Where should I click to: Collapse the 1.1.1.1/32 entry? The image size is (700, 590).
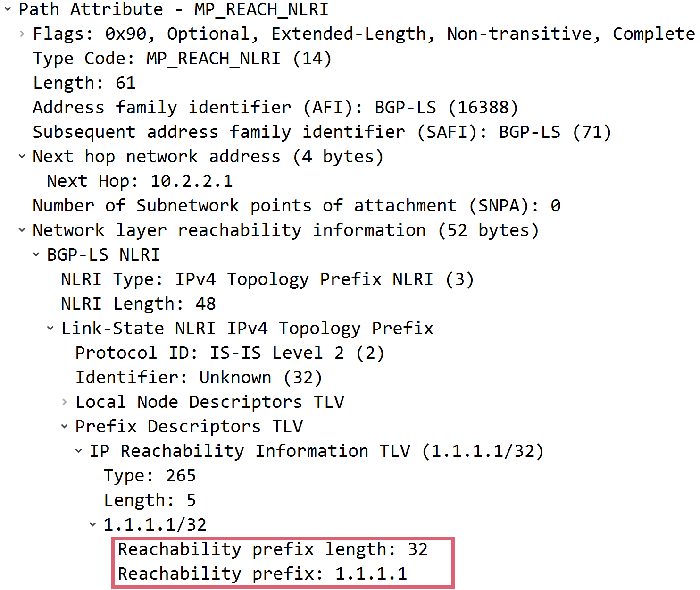click(x=92, y=524)
